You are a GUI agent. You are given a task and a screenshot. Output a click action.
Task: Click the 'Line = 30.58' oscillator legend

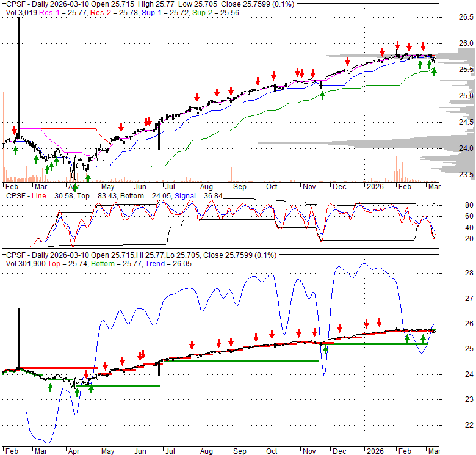tap(52, 196)
